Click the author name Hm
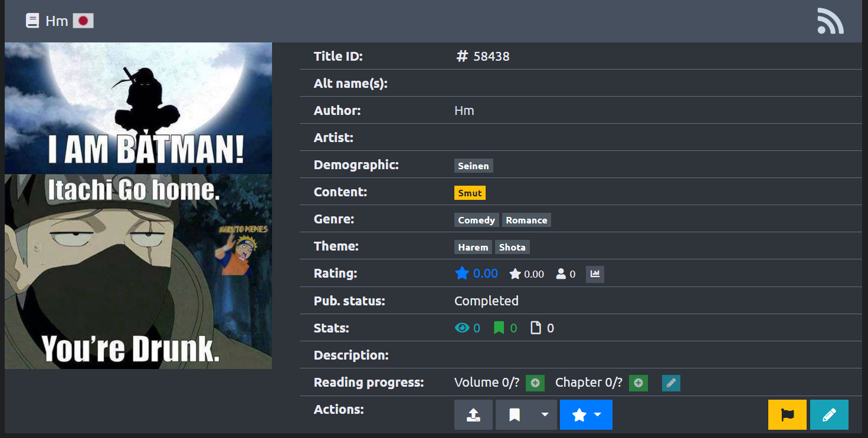Screen dimensions: 868x438 464,111
